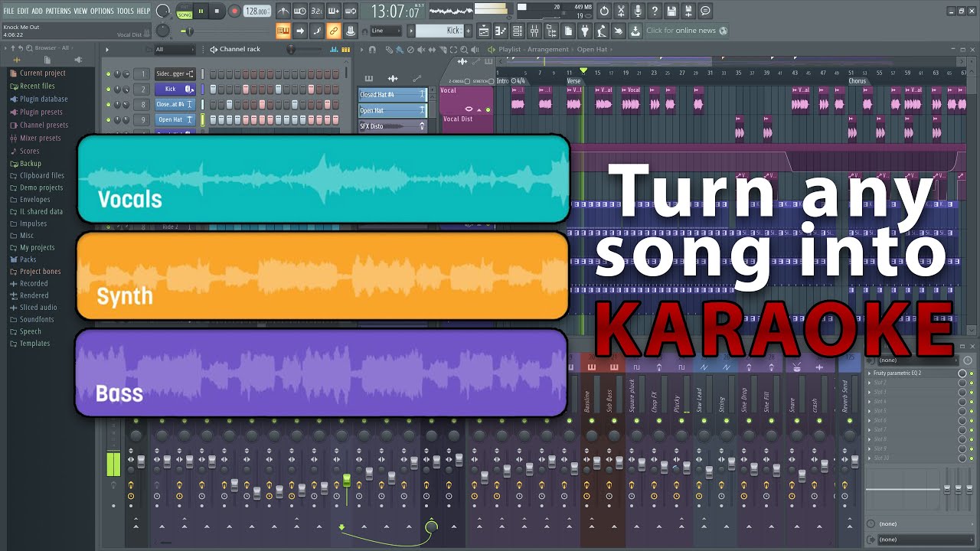Click the 128.000 tempo field
This screenshot has height=551, width=980.
(257, 11)
